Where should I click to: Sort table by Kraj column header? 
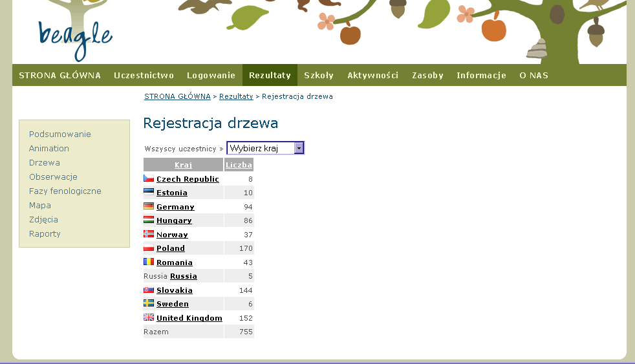coord(184,165)
